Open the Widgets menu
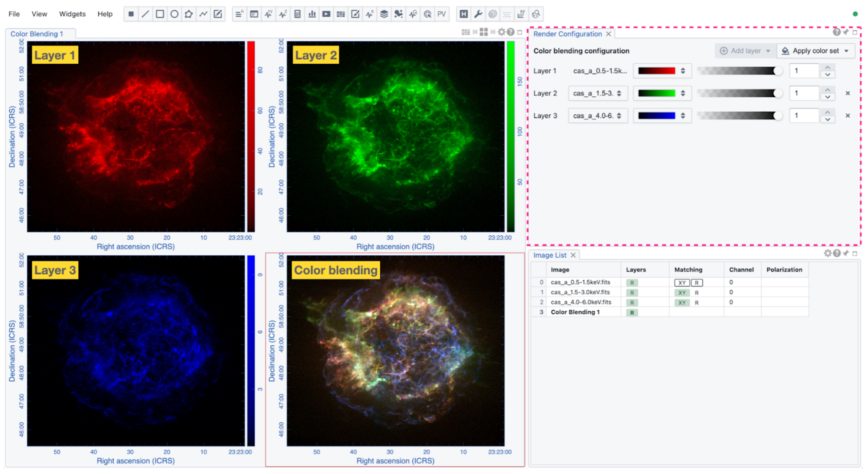 tap(72, 14)
